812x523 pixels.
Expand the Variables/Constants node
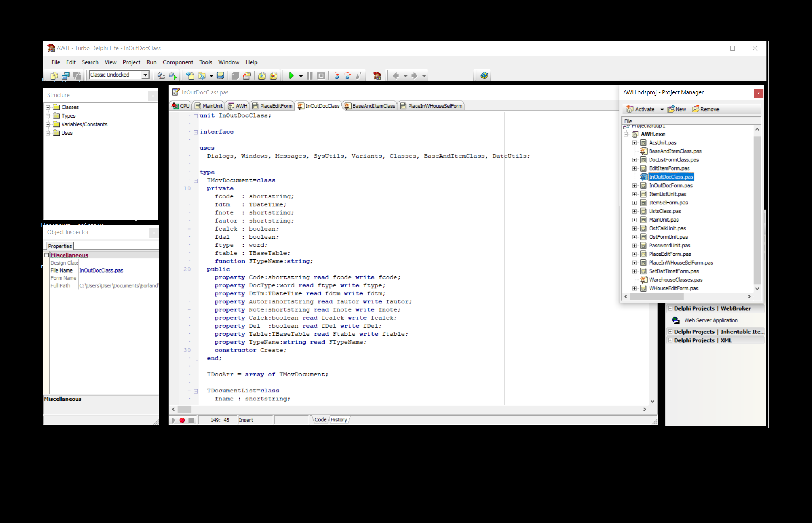pyautogui.click(x=48, y=124)
